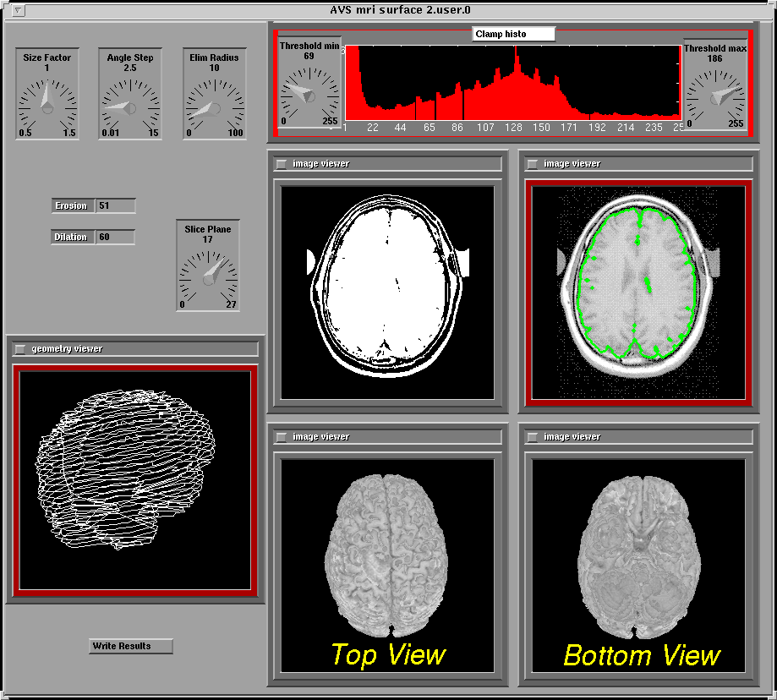Select the Top View brain rendering
The width and height of the screenshot is (777, 700).
point(387,554)
